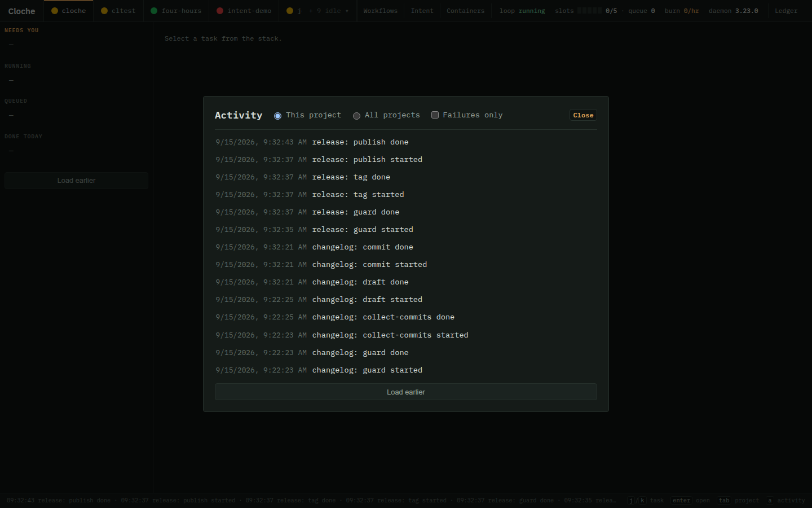The width and height of the screenshot is (812, 508).
Task: Switch to the cloche project tab
Action: [x=68, y=11]
